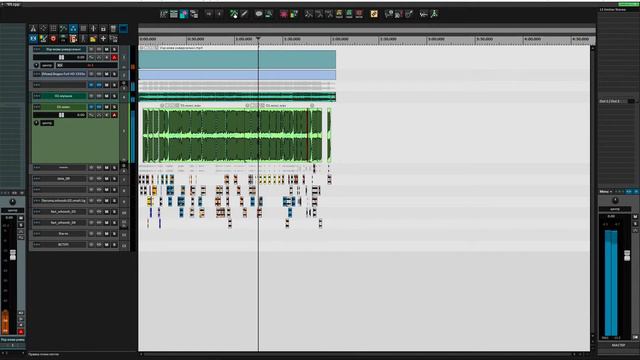This screenshot has height=360, width=640.
Task: Click the red circle record icon in the toolbar
Action: pos(53,38)
